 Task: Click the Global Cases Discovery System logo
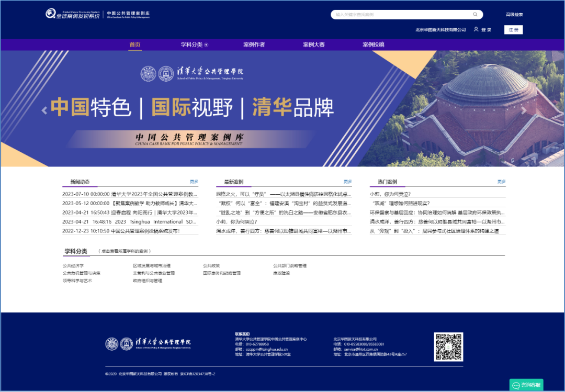[x=72, y=14]
